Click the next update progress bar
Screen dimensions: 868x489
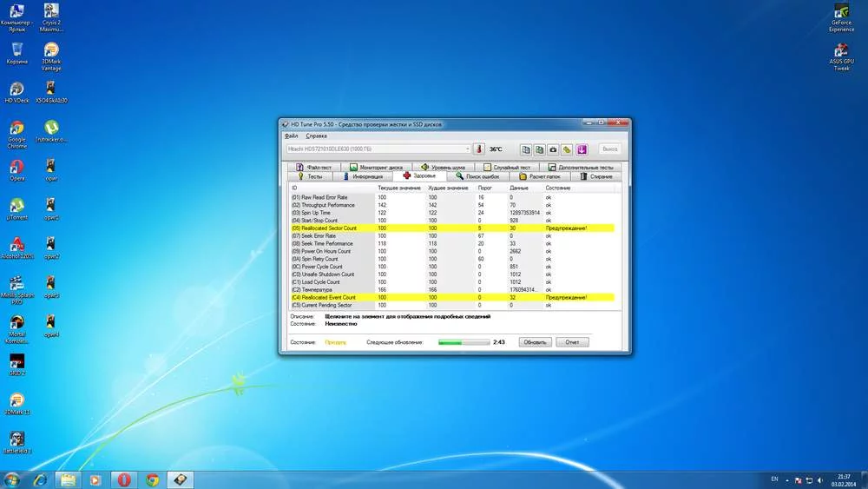coord(463,342)
